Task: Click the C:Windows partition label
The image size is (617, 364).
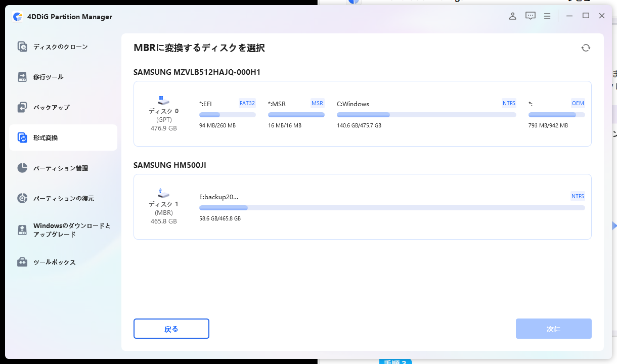Action: 353,104
